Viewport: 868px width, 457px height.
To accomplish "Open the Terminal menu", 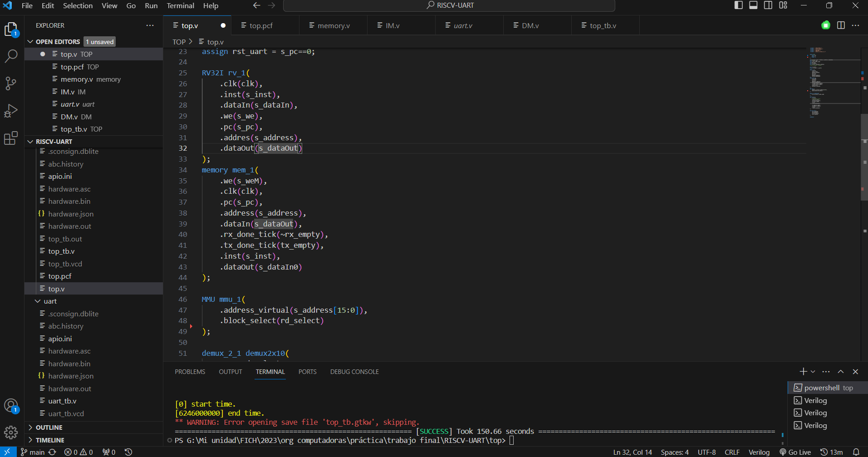I will (x=180, y=5).
